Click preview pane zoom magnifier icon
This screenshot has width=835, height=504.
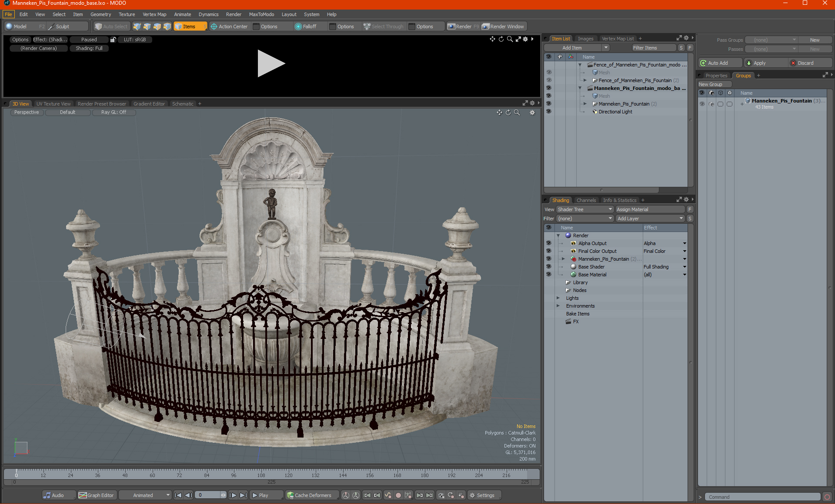tap(510, 39)
